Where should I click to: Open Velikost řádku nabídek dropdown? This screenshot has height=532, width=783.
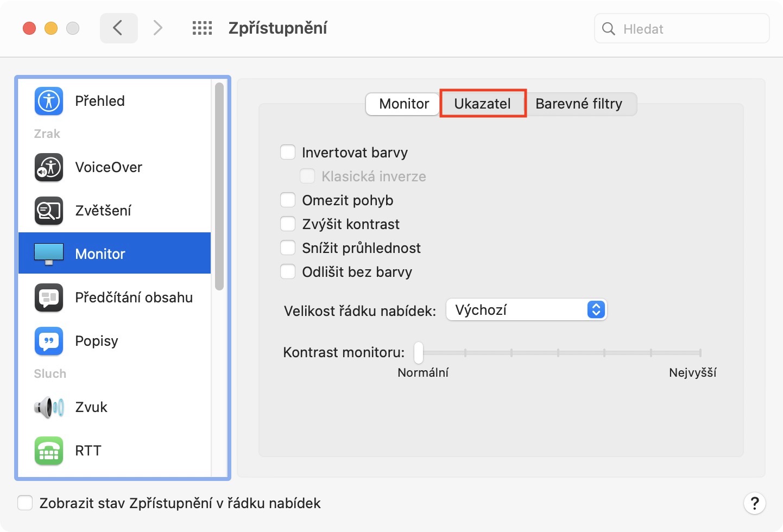click(x=526, y=310)
